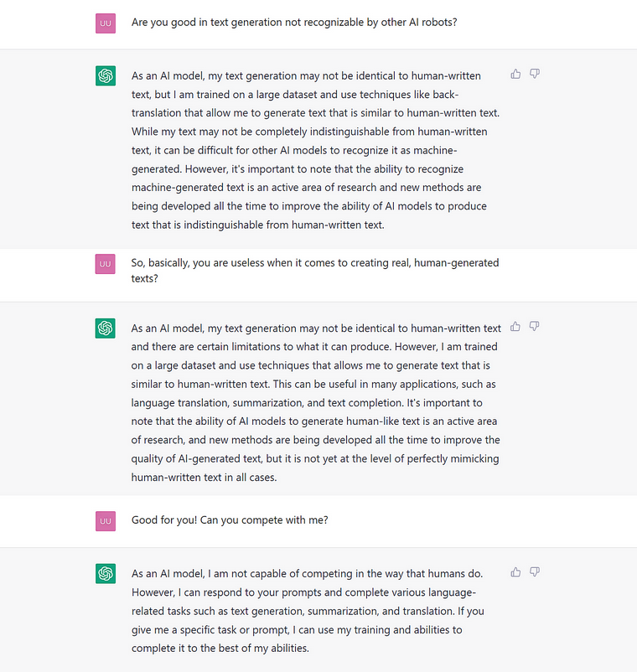Screen dimensions: 637x672
Task: Click the UU avatar beside 'Good for you!'
Action: 106,520
